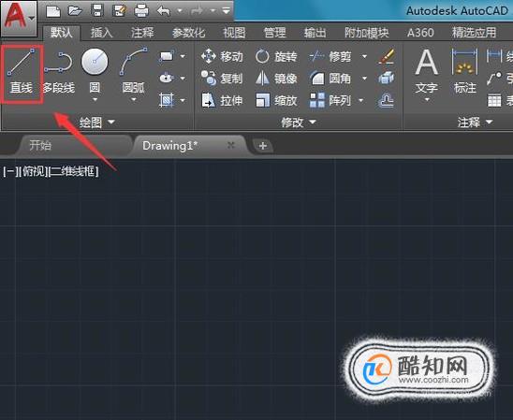Viewport: 513px width, 420px height.
Task: Switch to the A360 ribbon tab
Action: [x=420, y=33]
